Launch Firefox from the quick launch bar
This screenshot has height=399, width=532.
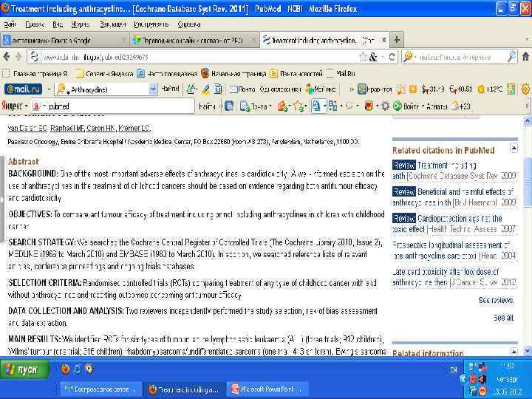pyautogui.click(x=65, y=369)
